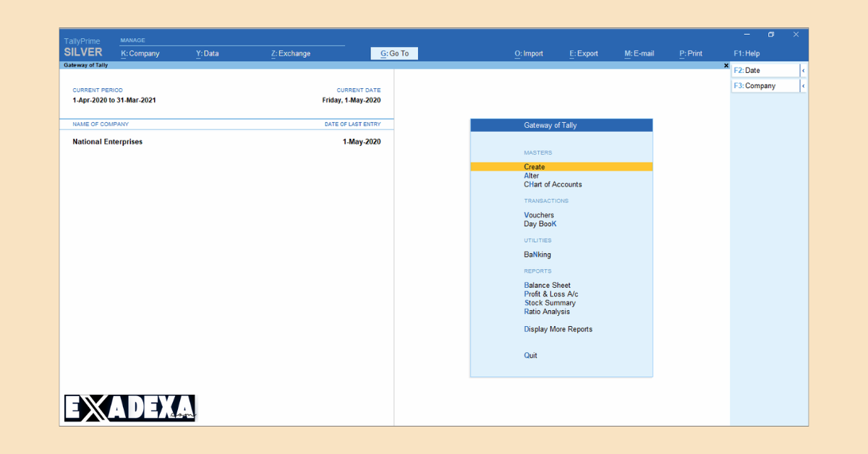Viewport: 868px width, 454px height.
Task: Open Display More Reports
Action: (x=558, y=329)
